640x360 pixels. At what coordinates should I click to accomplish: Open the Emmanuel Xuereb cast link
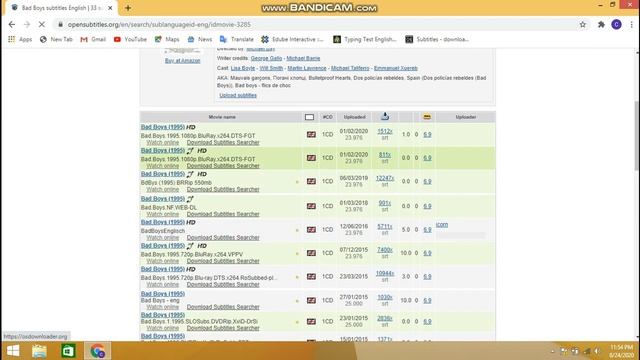(x=396, y=68)
